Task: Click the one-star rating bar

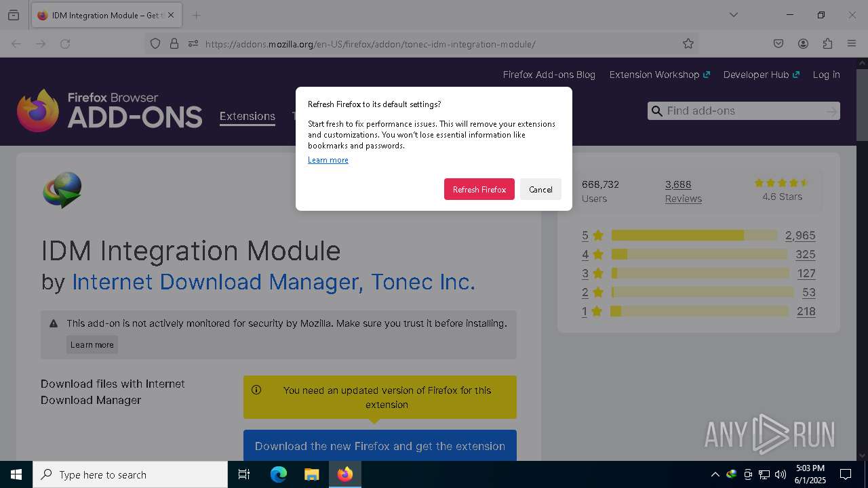Action: coord(700,311)
